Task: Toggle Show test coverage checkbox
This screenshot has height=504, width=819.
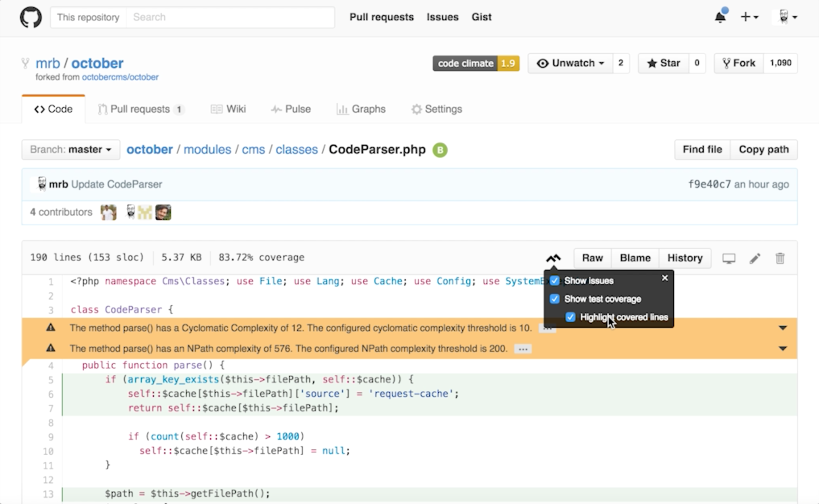Action: tap(555, 299)
